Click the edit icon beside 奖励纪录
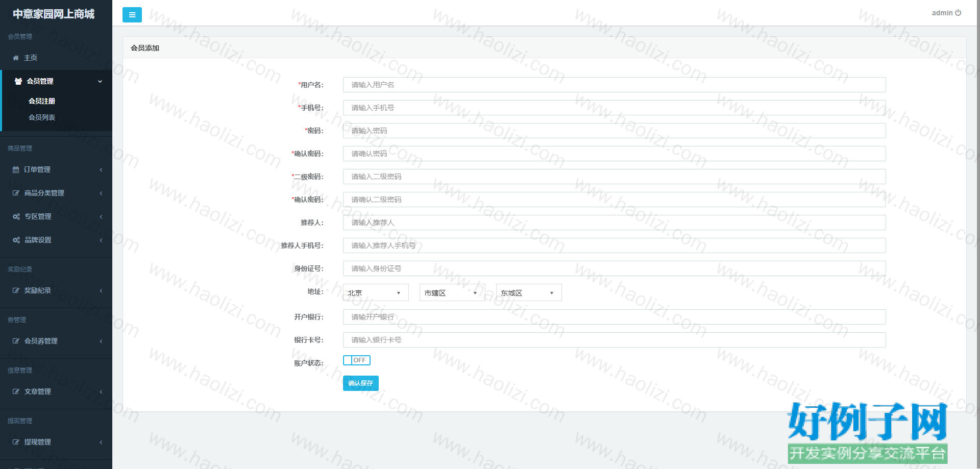This screenshot has width=980, height=469. pos(16,290)
